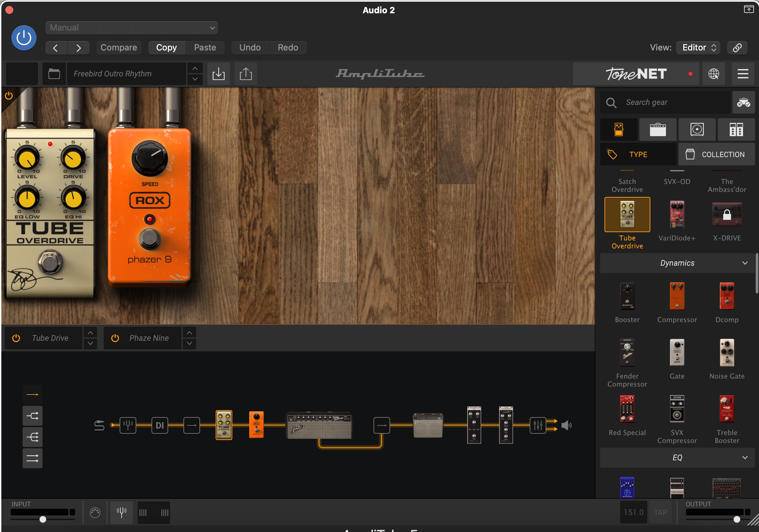
Task: Select the three-branch routing option
Action: point(33,437)
